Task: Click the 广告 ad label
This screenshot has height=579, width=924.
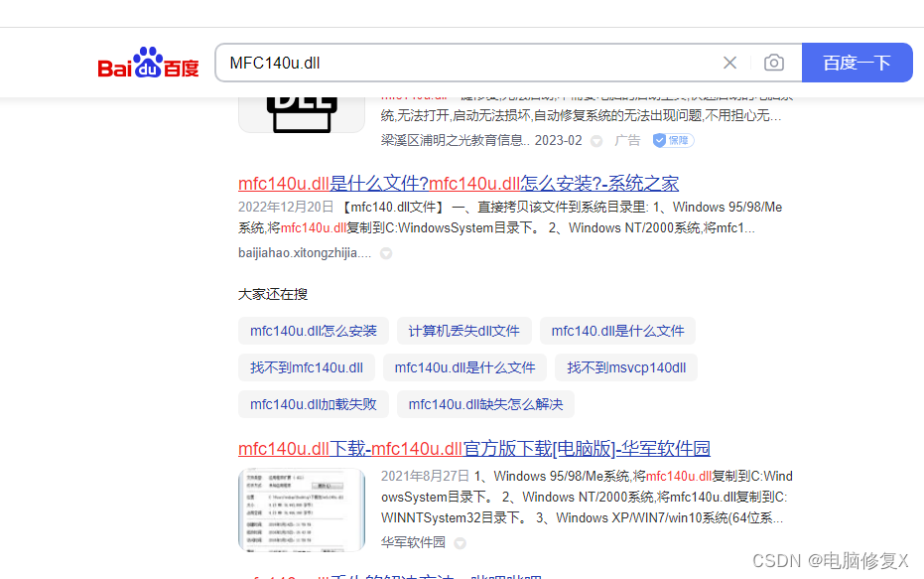Action: pos(627,140)
